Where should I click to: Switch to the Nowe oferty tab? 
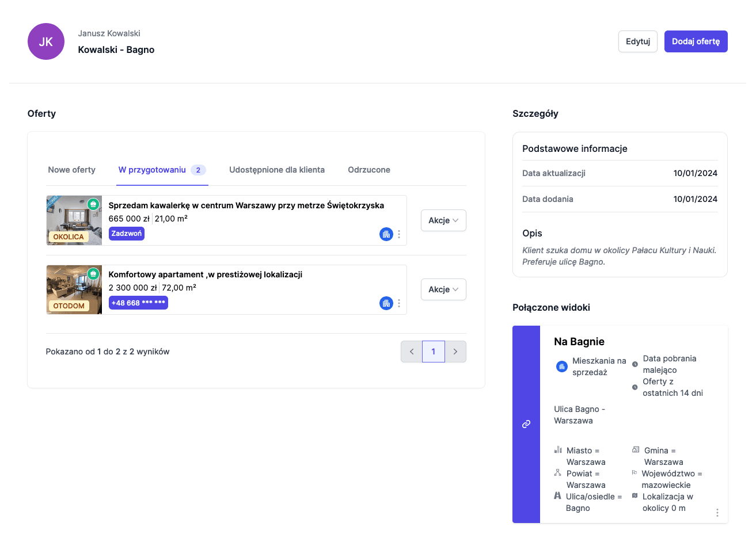point(72,170)
